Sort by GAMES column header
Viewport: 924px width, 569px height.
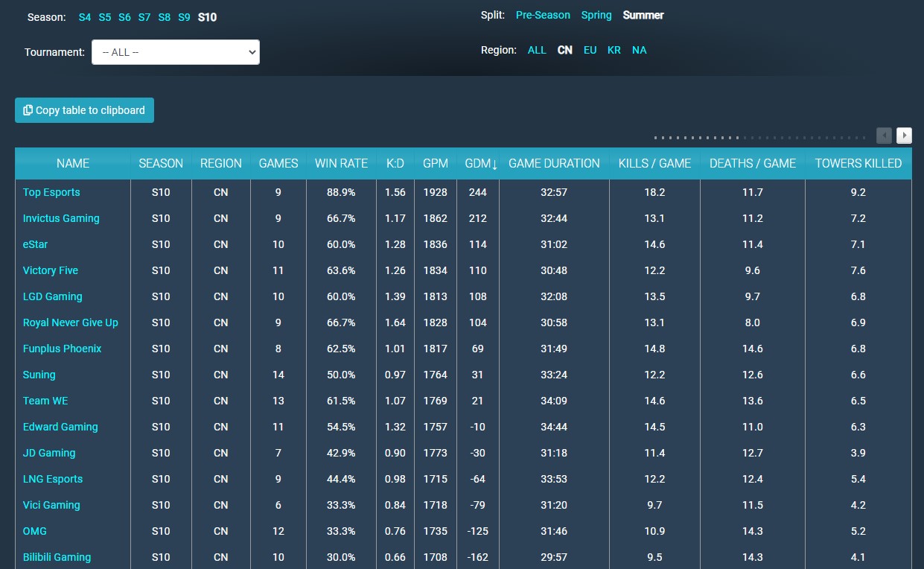[278, 163]
